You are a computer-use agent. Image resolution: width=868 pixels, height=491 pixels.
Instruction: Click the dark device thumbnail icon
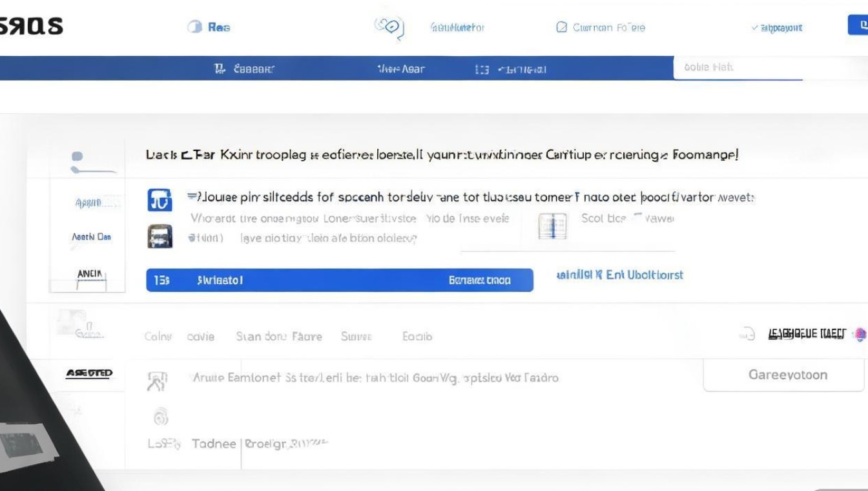(160, 236)
